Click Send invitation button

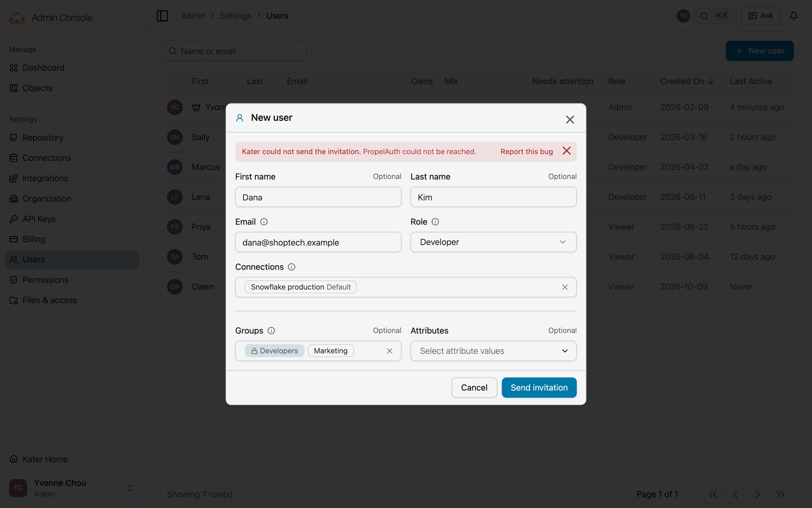click(539, 387)
